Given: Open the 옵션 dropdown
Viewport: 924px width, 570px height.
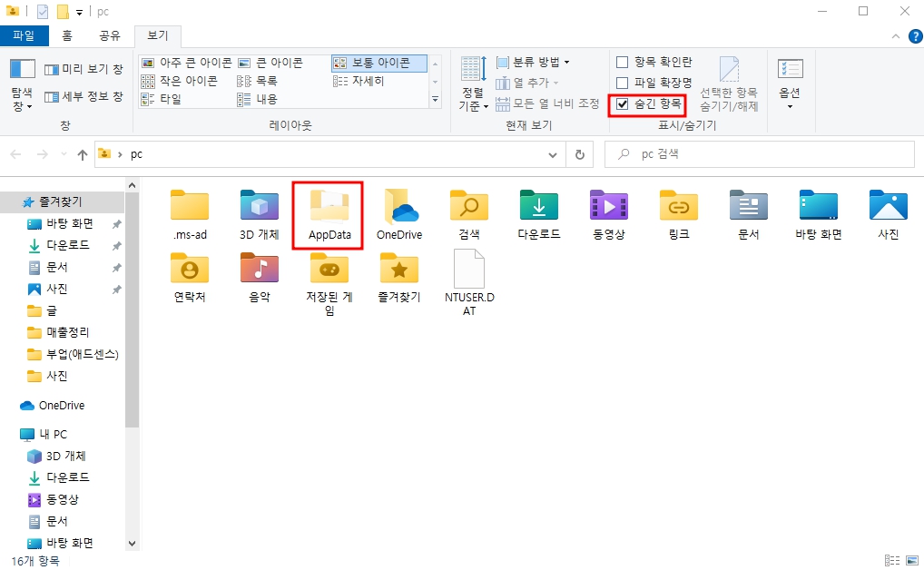Looking at the screenshot, I should [x=790, y=84].
